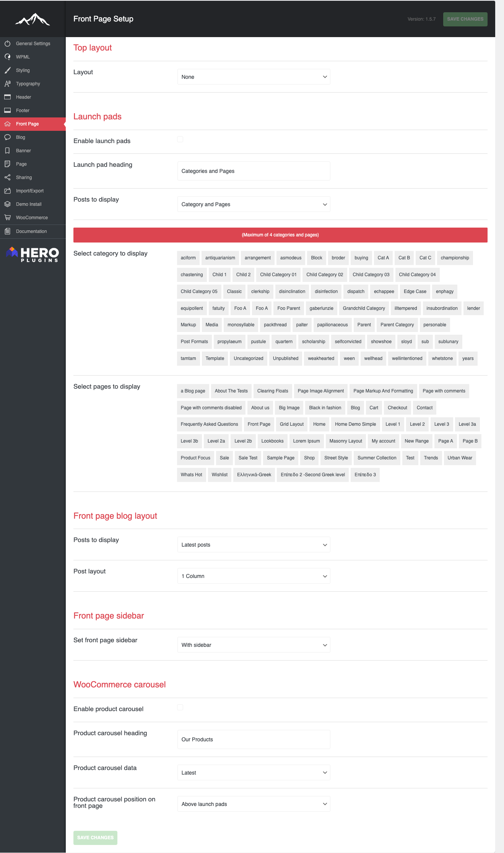Select the About us page tag
Screen dimensions: 504x853
pyautogui.click(x=260, y=408)
